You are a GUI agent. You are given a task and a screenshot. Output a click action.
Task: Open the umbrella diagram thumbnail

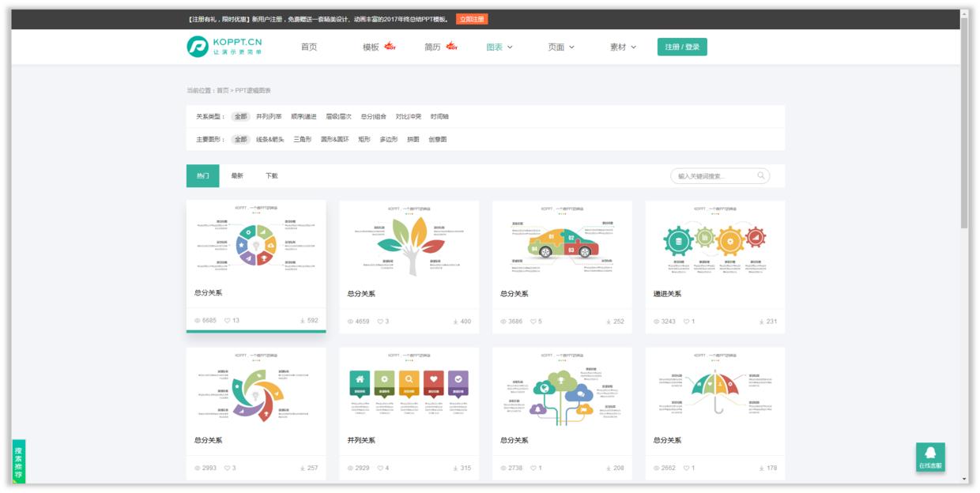715,388
